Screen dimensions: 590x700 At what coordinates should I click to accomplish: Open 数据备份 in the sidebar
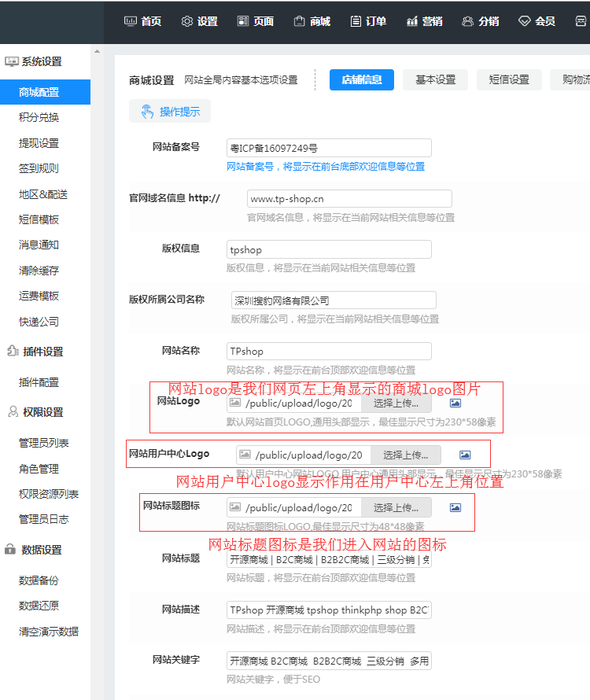click(39, 580)
